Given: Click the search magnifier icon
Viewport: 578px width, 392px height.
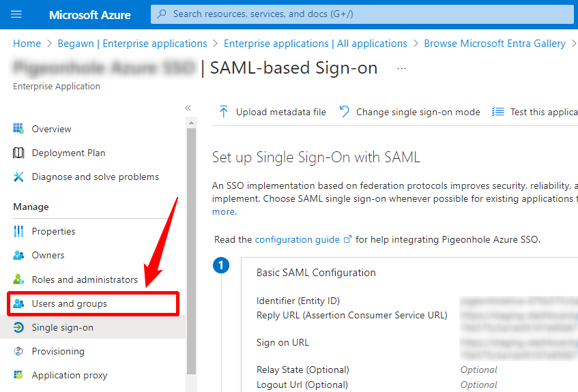Looking at the screenshot, I should coord(162,14).
